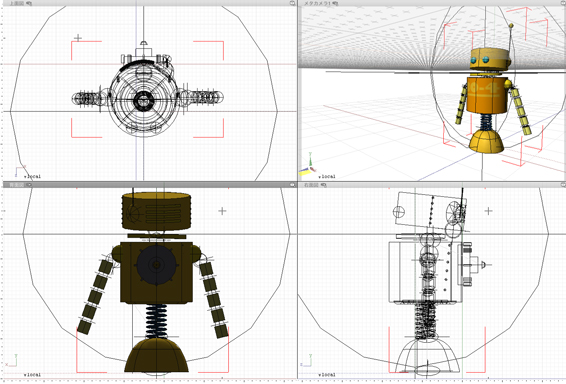Open the local coordinate dropdown in right view

[x=327, y=375]
